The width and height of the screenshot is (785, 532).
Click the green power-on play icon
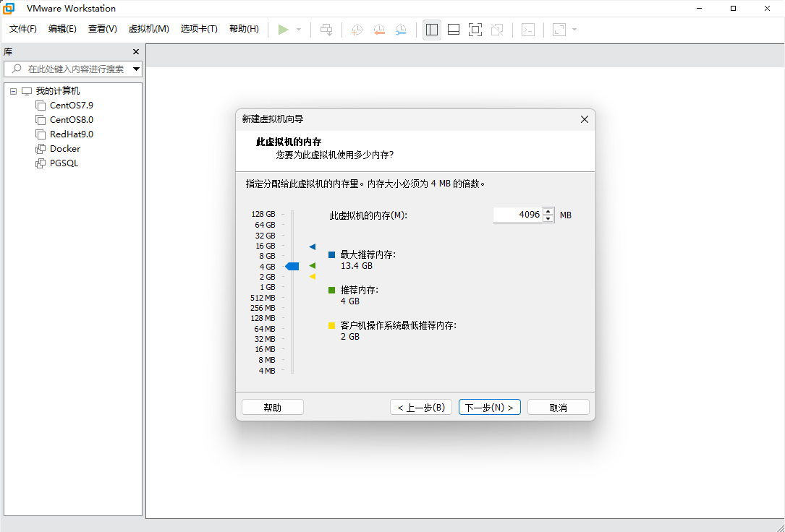[284, 30]
